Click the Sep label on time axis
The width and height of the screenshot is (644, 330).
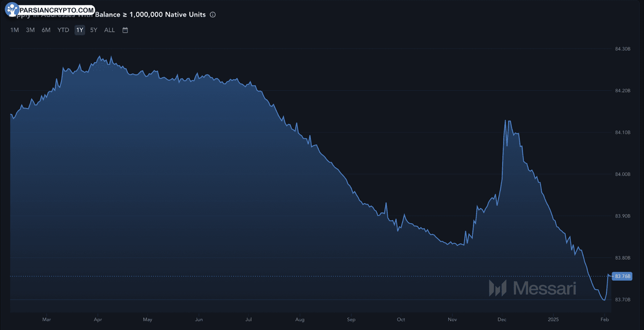coord(351,320)
